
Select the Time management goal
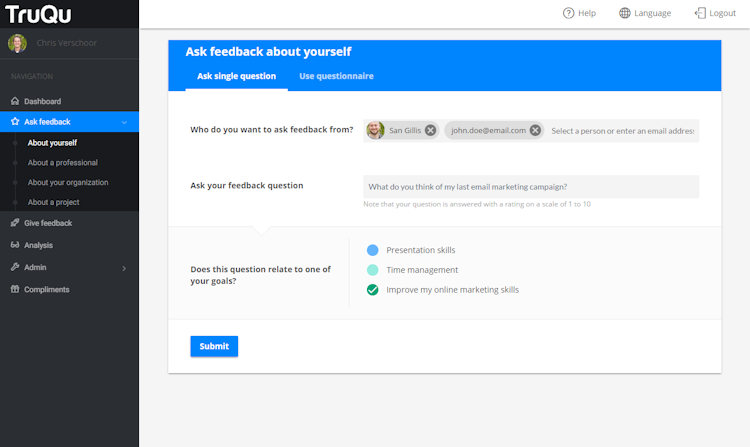point(373,270)
